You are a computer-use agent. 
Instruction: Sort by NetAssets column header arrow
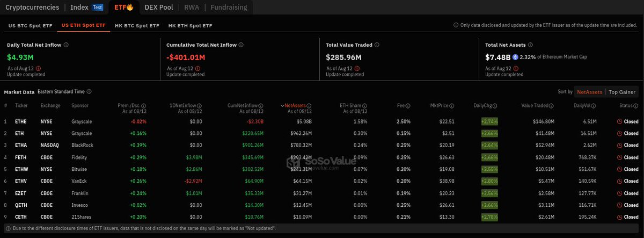point(282,106)
